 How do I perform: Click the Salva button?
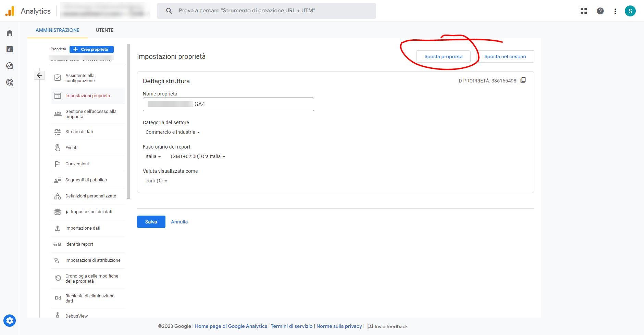[151, 222]
